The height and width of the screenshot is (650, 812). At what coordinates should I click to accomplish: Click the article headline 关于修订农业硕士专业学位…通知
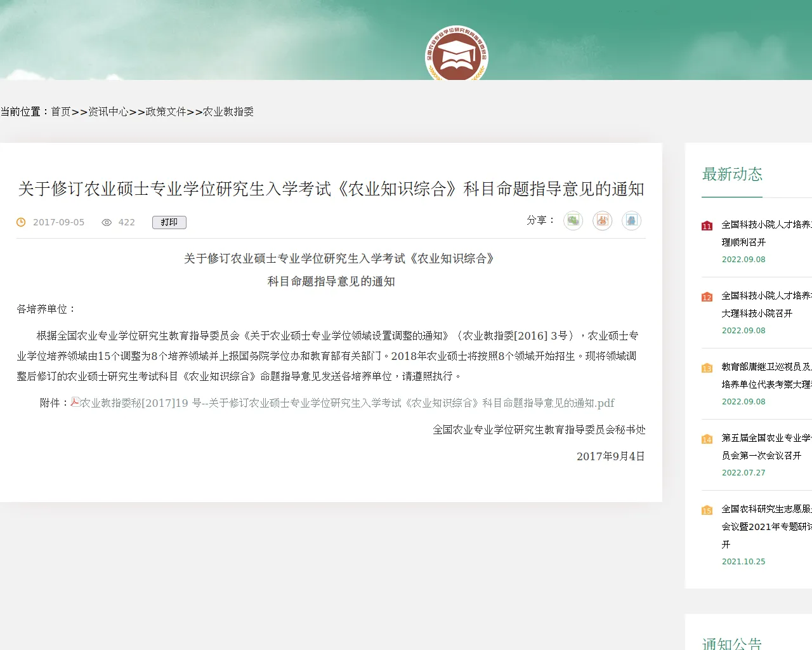pos(331,189)
